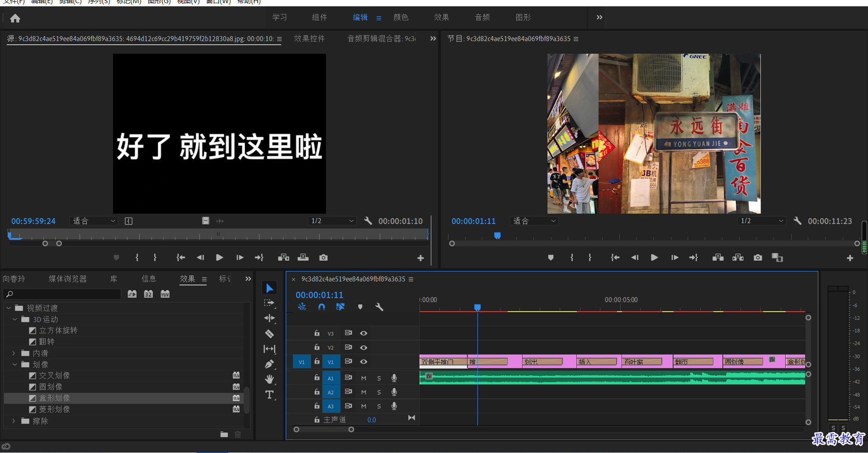Open Source monitor settings wrench

coord(368,221)
